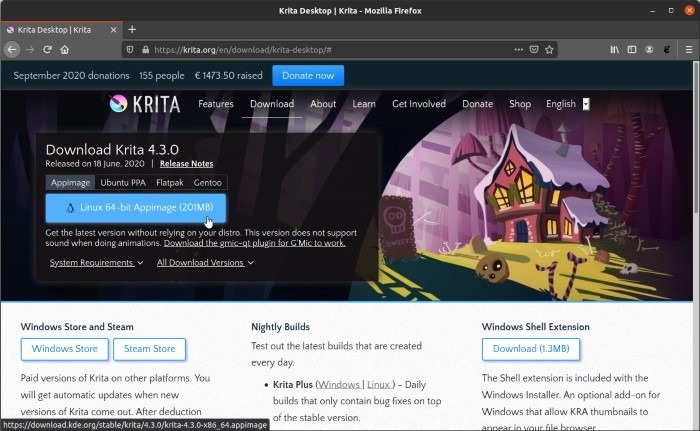700x431 pixels.
Task: Click the URL address bar
Action: coord(320,49)
